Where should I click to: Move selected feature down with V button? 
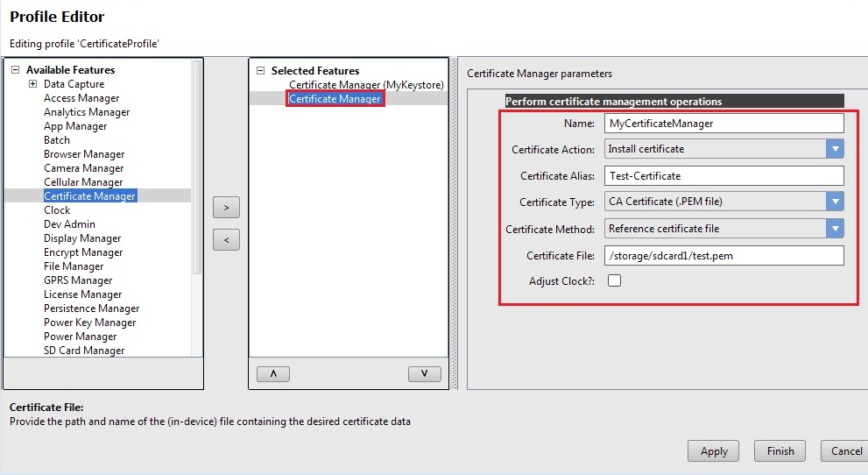click(x=424, y=373)
